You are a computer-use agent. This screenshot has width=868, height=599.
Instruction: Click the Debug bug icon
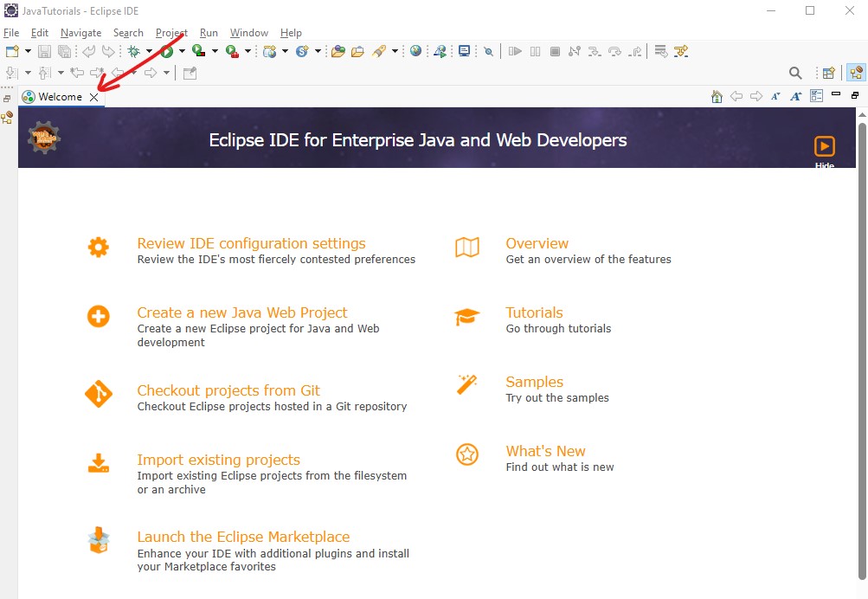coord(133,51)
